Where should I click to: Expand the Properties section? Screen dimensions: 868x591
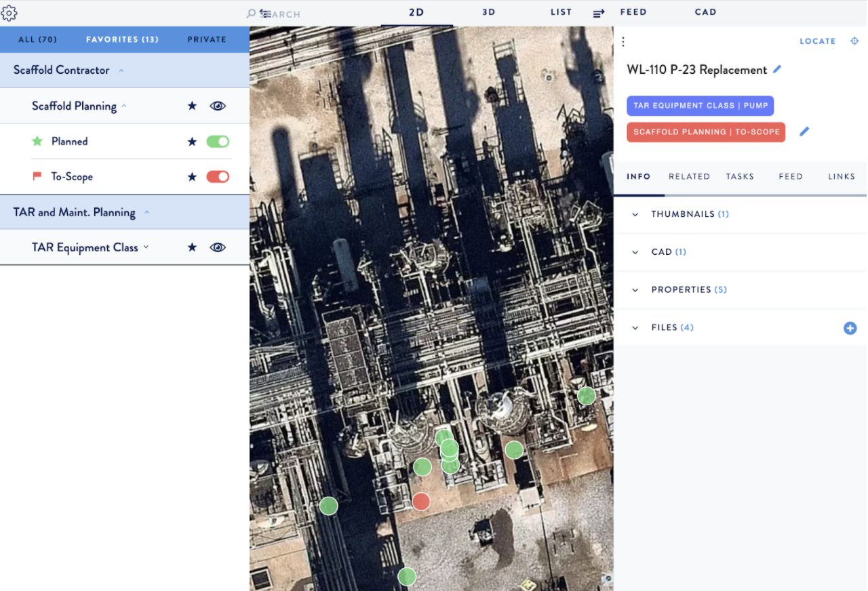coord(681,289)
